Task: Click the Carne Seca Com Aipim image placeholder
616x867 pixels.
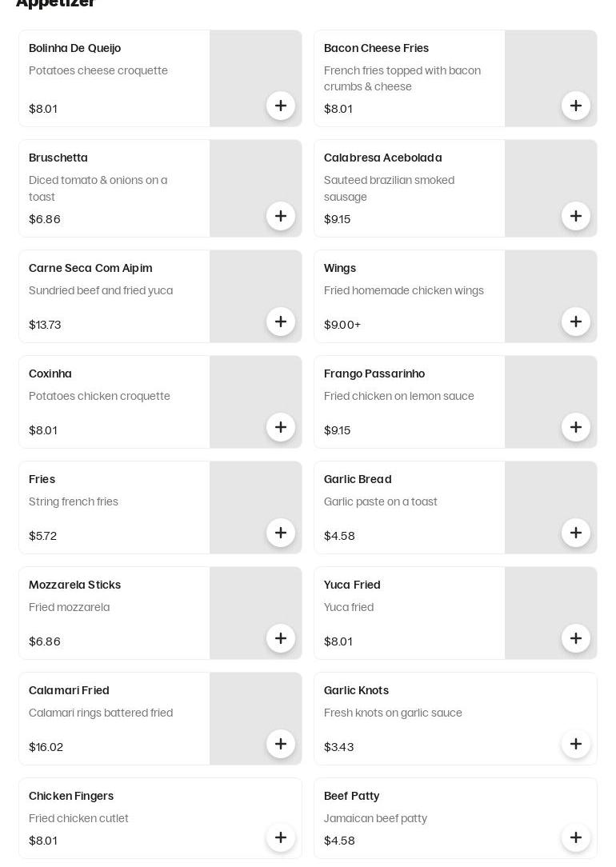Action: pyautogui.click(x=255, y=297)
